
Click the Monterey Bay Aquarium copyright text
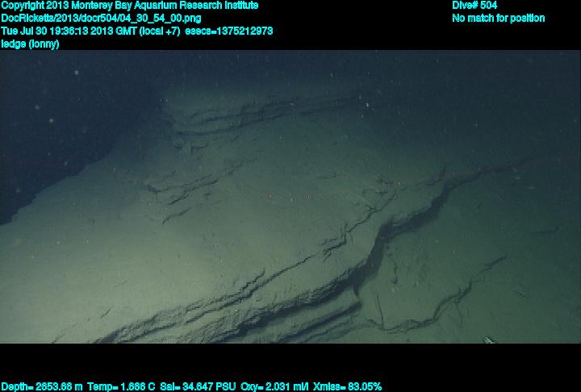point(129,5)
